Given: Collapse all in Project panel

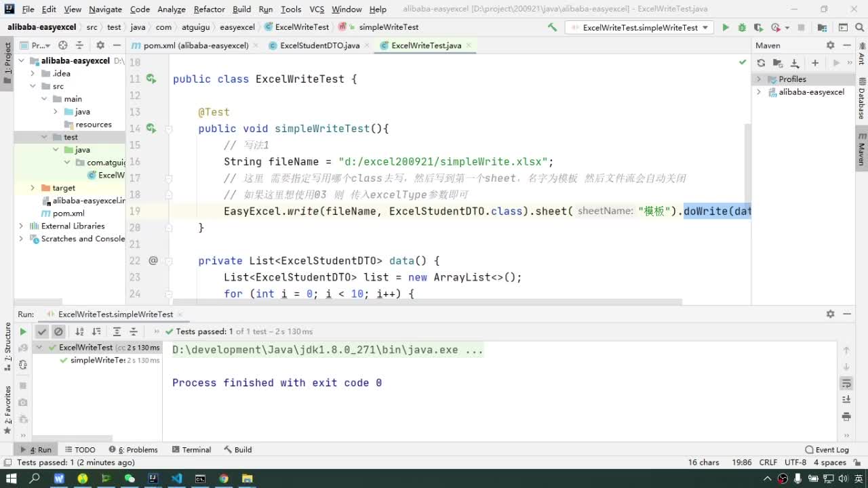Looking at the screenshot, I should pyautogui.click(x=80, y=45).
